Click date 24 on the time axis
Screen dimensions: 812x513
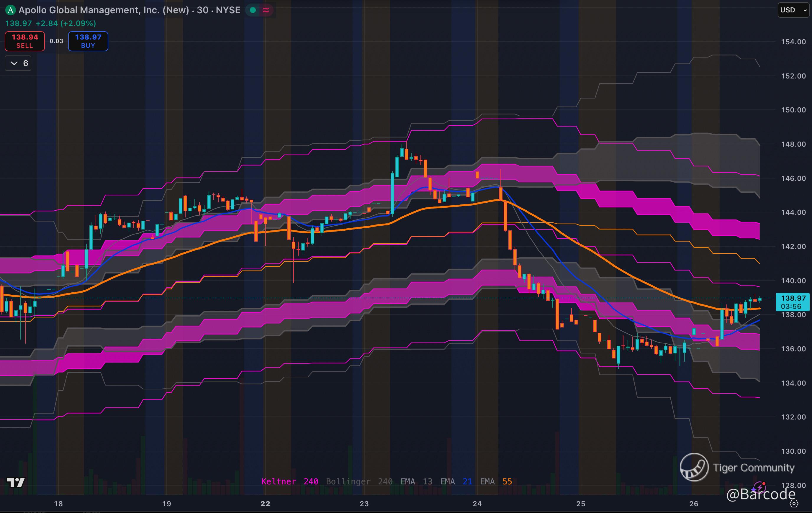tap(477, 504)
